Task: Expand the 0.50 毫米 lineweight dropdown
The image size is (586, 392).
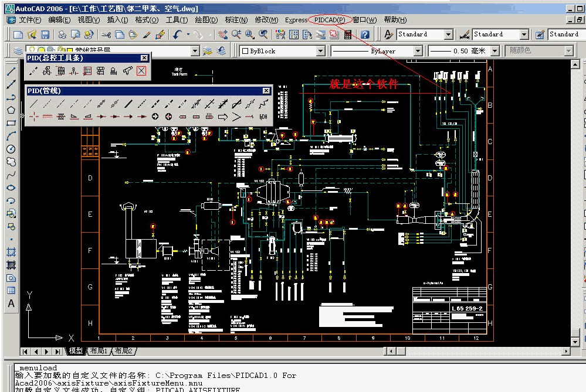Action: (495, 51)
